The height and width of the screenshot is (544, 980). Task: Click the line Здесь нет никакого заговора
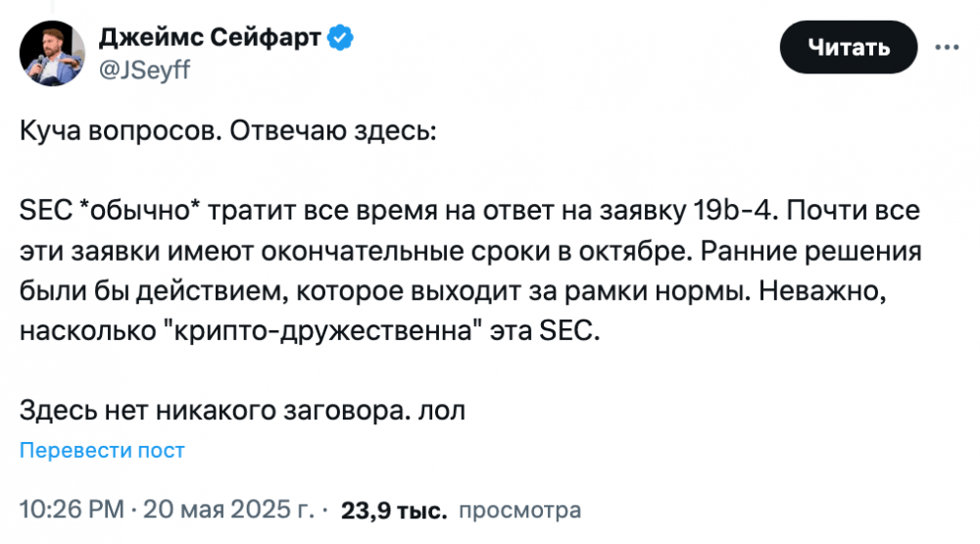coord(242,411)
